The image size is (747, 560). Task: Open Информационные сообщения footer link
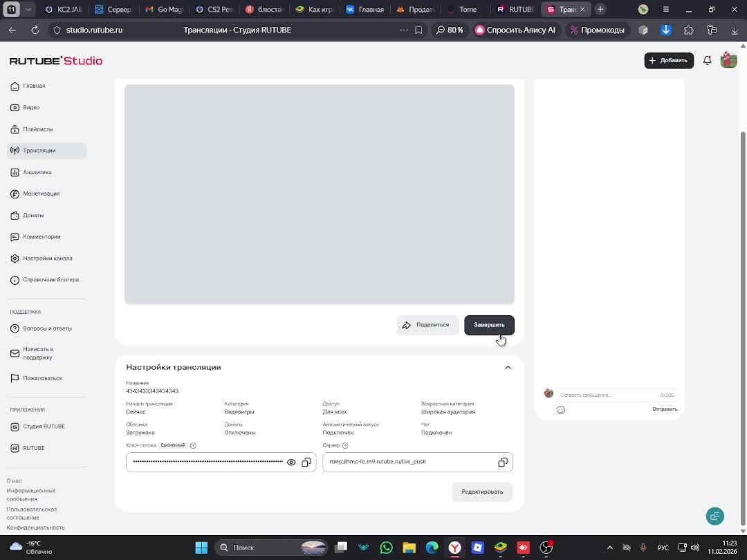click(31, 495)
